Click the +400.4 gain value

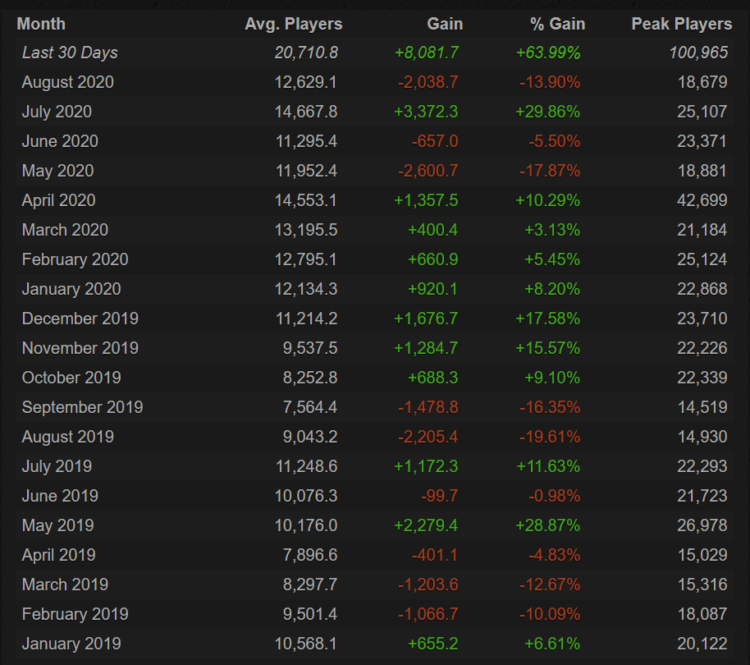pos(433,230)
